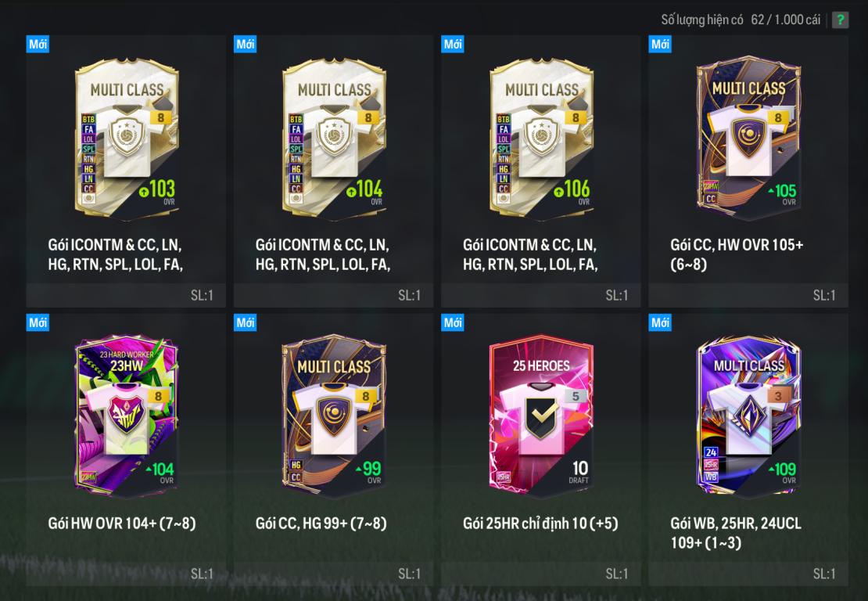The width and height of the screenshot is (868, 601).
Task: Click the Gói WB, 25HR, 24UCL 109+ label
Action: (x=736, y=532)
